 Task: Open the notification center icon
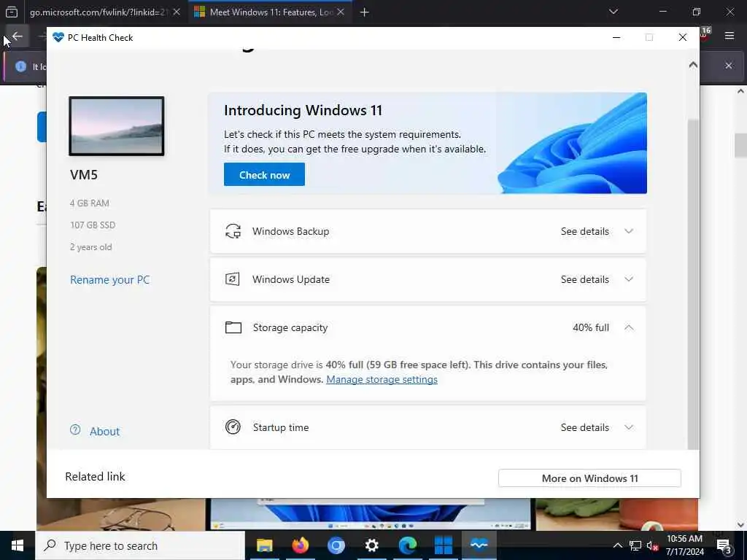[x=724, y=545]
